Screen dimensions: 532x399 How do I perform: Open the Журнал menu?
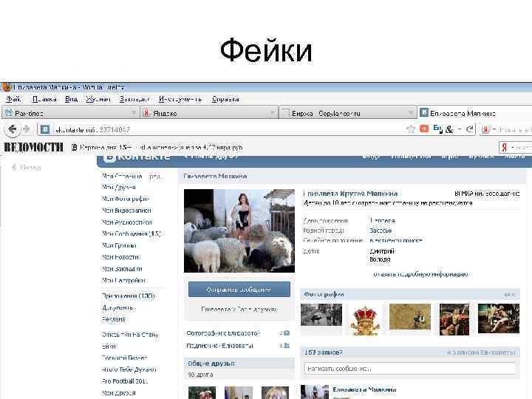[98, 99]
